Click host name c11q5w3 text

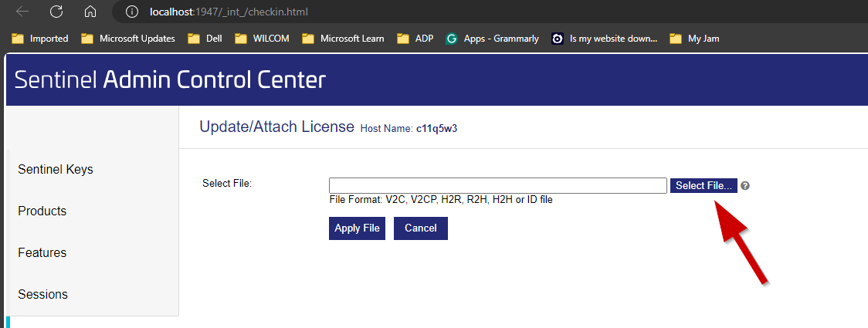pyautogui.click(x=437, y=129)
